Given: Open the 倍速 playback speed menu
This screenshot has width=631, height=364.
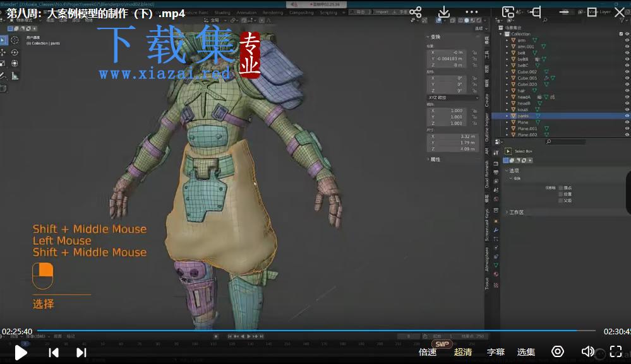Looking at the screenshot, I should click(x=428, y=353).
